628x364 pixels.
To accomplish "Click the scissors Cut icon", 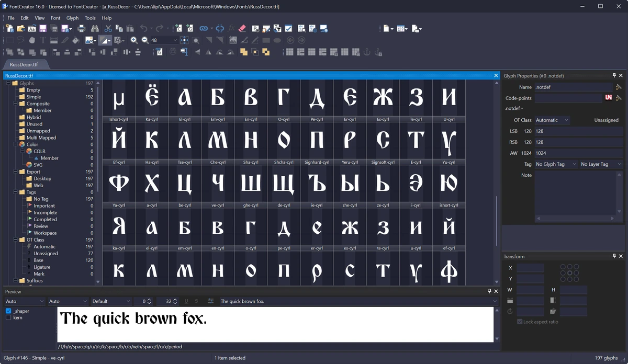I will pyautogui.click(x=108, y=28).
